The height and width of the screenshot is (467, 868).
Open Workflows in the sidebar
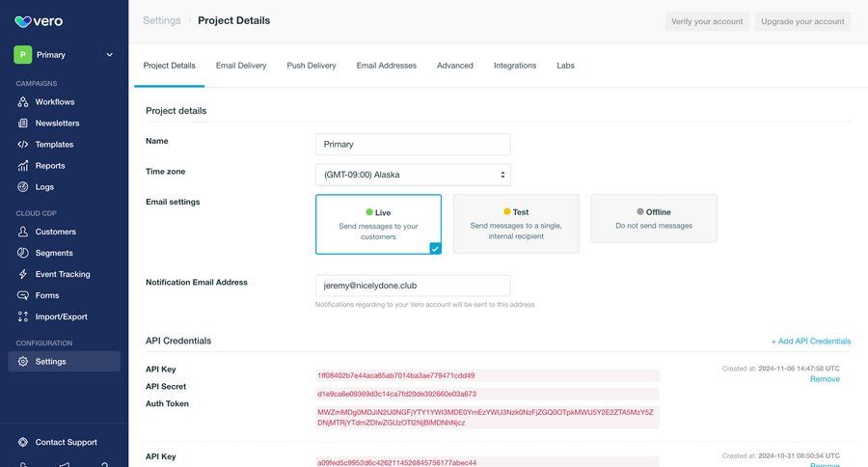[55, 102]
